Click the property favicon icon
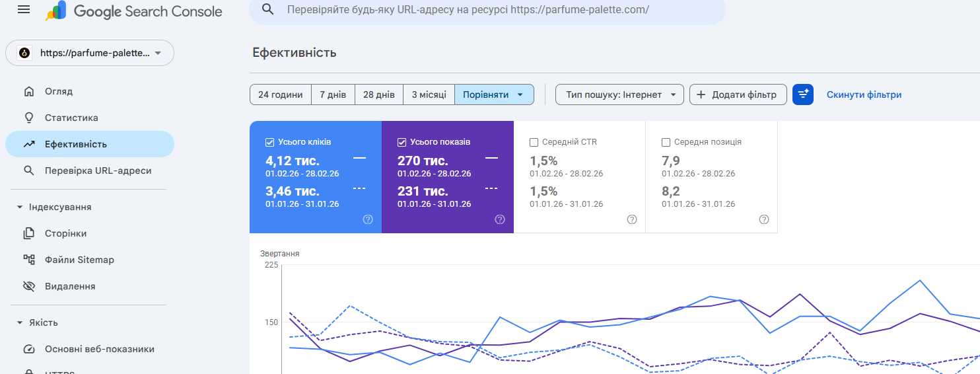 pos(24,53)
